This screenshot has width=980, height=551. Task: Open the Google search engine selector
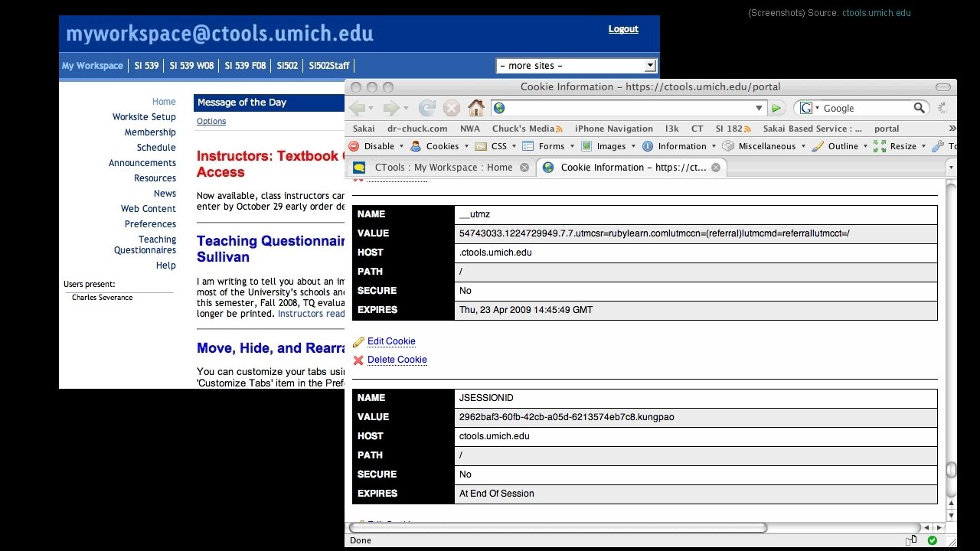(x=809, y=109)
